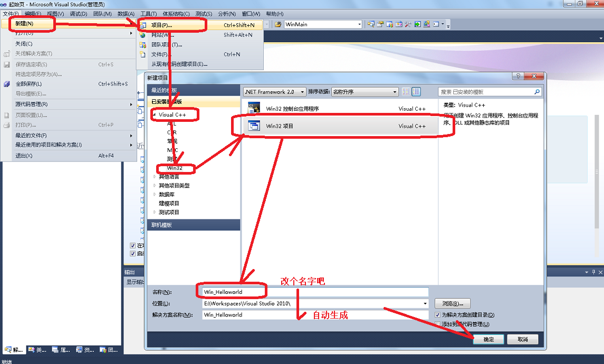The height and width of the screenshot is (364, 604).
Task: Open the 输出 panel window-position dropdown arrow
Action: [x=587, y=272]
